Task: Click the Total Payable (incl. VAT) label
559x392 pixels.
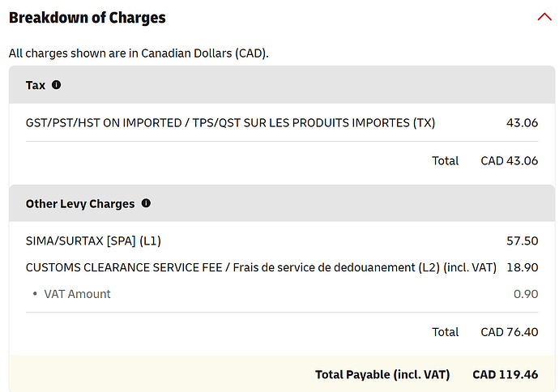Action: click(x=382, y=374)
